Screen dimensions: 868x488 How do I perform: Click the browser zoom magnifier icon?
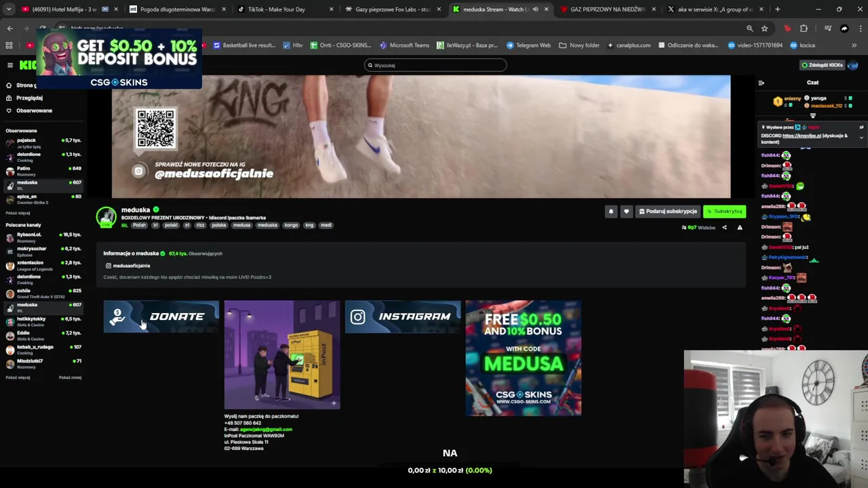coord(749,28)
